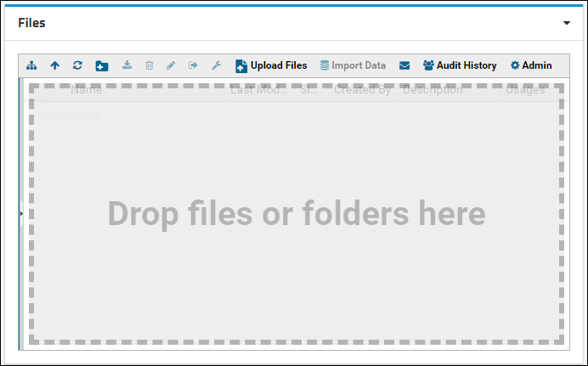Click the 'Drop files or folders here' text

[297, 213]
